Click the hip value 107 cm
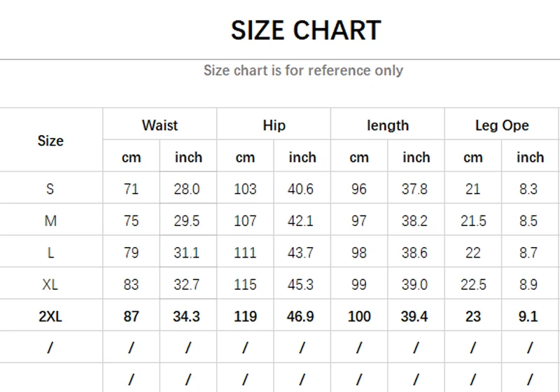 [x=245, y=220]
